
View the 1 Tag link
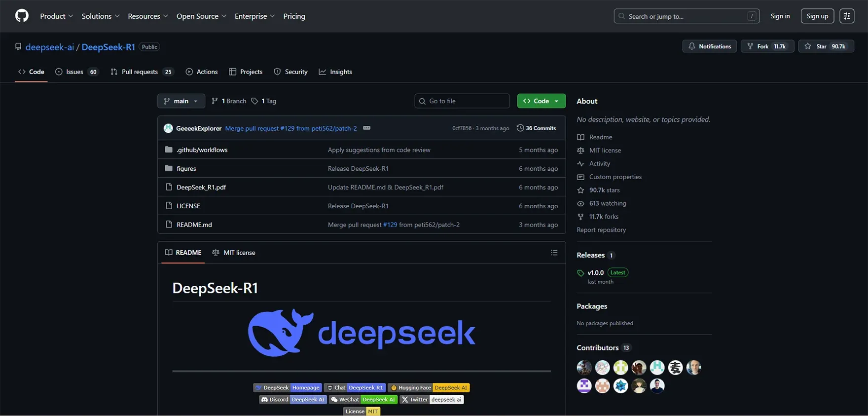click(x=264, y=101)
